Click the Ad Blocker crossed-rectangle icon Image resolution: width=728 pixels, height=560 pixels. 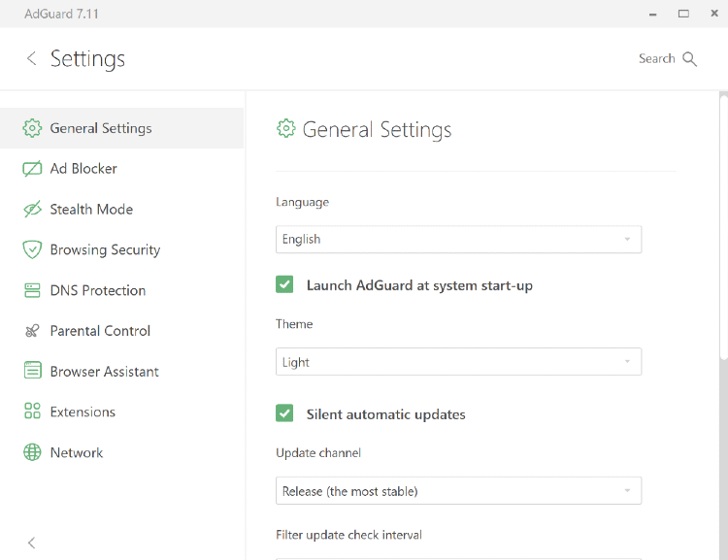[x=32, y=169]
